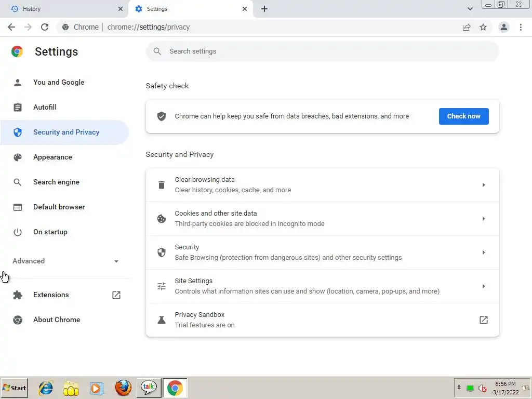Click the Search settings input field
Viewport: 532px width, 399px height.
click(322, 51)
